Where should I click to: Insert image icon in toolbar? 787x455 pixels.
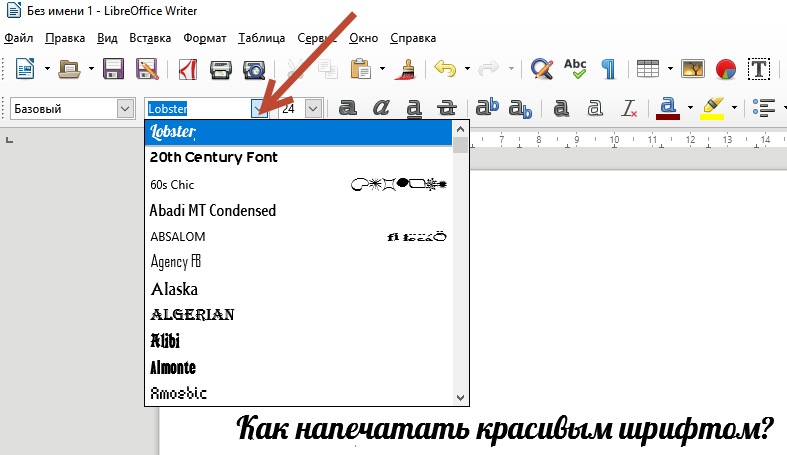coord(693,69)
